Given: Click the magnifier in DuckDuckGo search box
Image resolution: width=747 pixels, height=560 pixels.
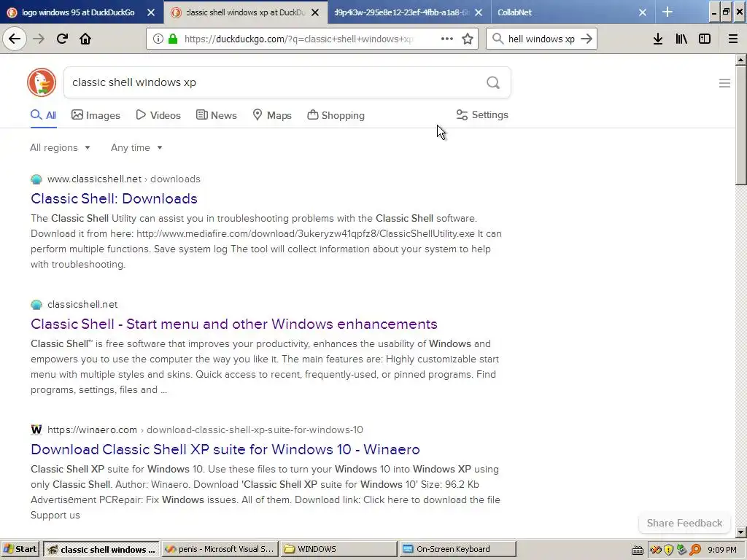Looking at the screenshot, I should point(493,82).
